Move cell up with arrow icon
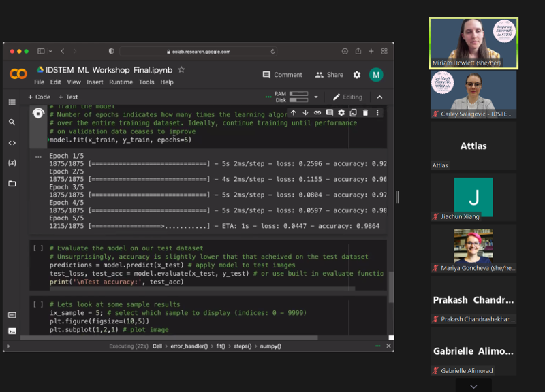The image size is (545, 392). (294, 112)
